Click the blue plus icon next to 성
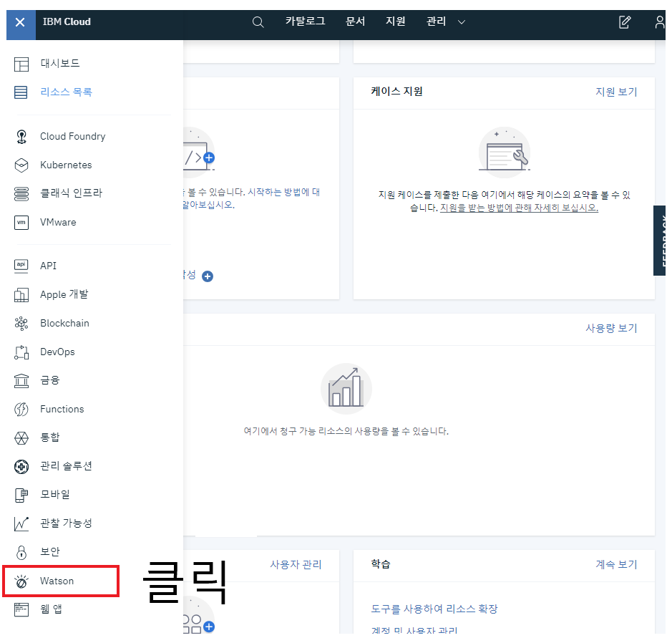 tap(208, 276)
